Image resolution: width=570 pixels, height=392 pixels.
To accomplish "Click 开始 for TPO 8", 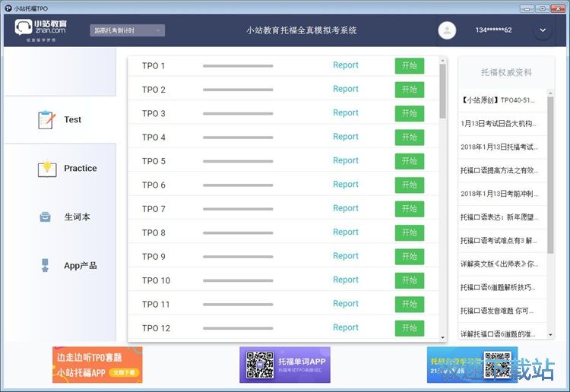I will [x=410, y=233].
